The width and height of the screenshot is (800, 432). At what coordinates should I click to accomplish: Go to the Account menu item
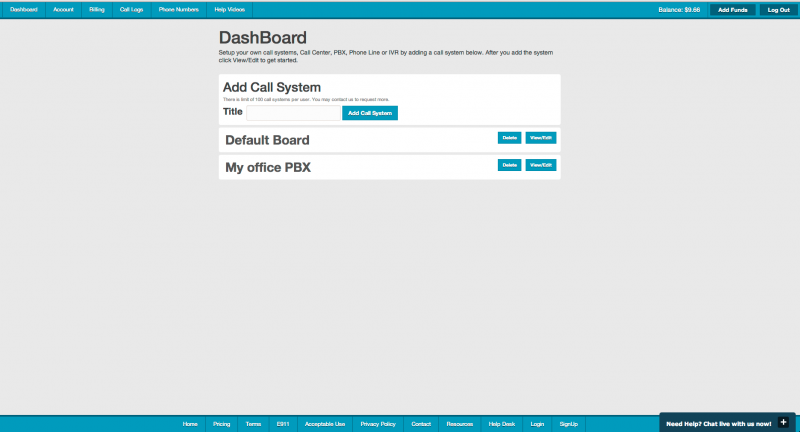click(63, 9)
